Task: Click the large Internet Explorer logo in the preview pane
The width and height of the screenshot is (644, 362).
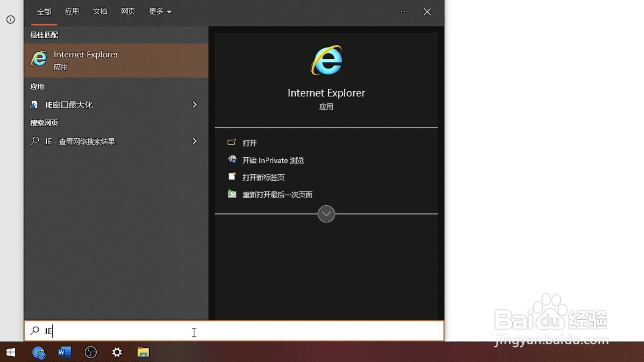Action: [326, 60]
